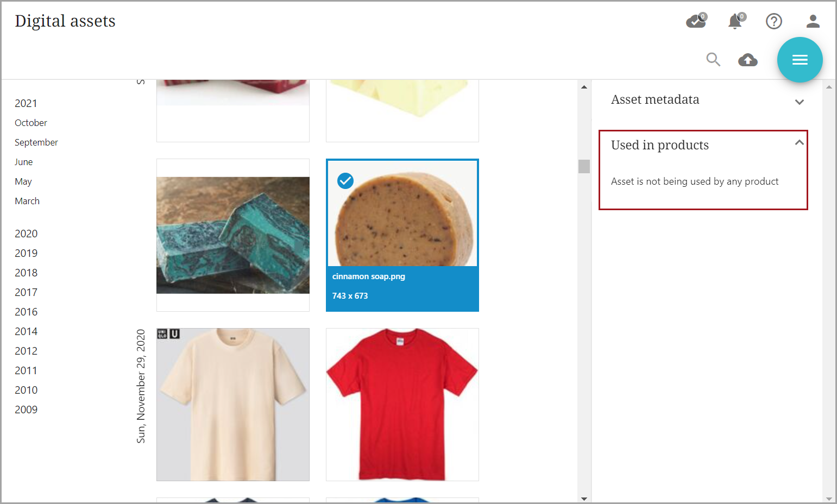Select the beige t-shirt thumbnail
Viewport: 837px width, 504px height.
point(233,404)
